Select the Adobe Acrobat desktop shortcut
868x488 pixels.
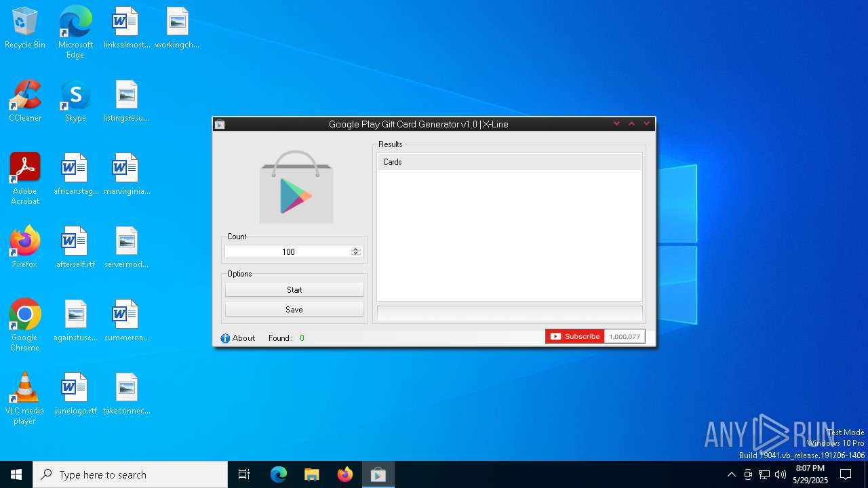(25, 179)
